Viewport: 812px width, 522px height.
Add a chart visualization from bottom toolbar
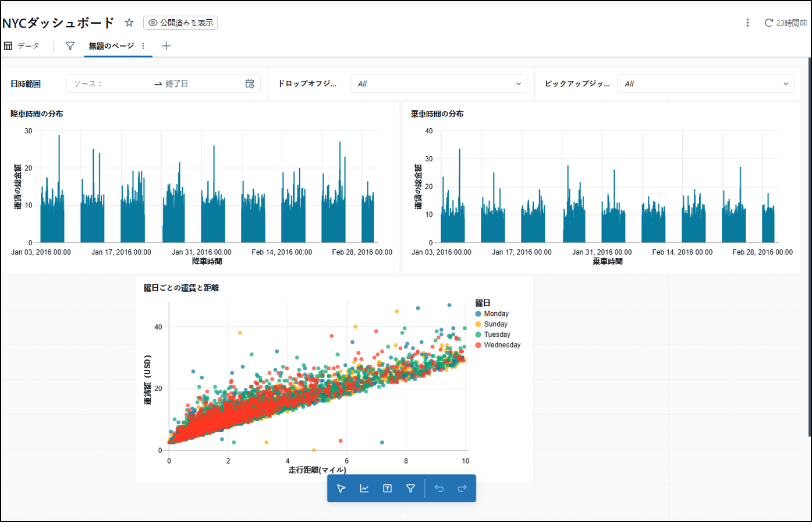click(364, 488)
